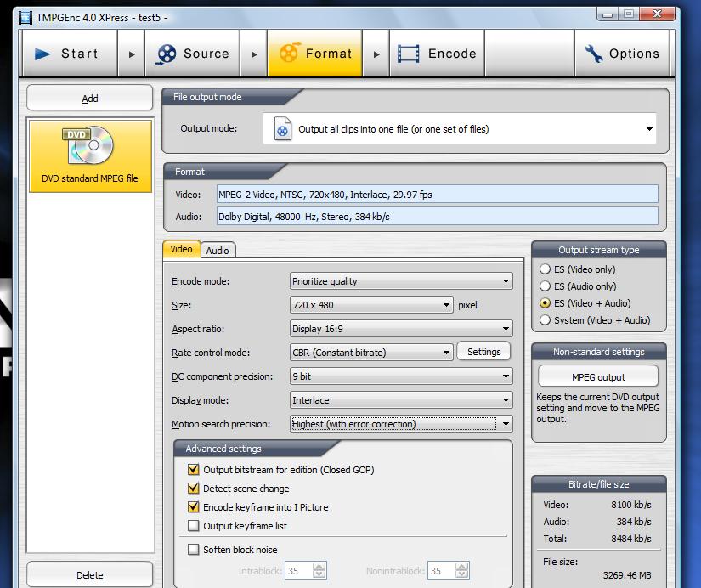Open the Display mode dropdown

point(400,400)
